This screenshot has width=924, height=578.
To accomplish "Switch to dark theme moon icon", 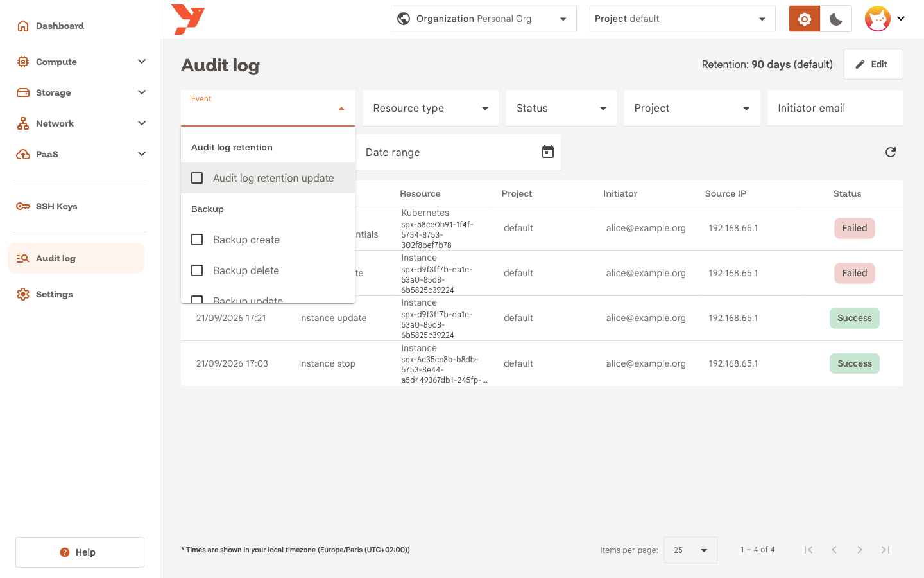I will point(835,19).
